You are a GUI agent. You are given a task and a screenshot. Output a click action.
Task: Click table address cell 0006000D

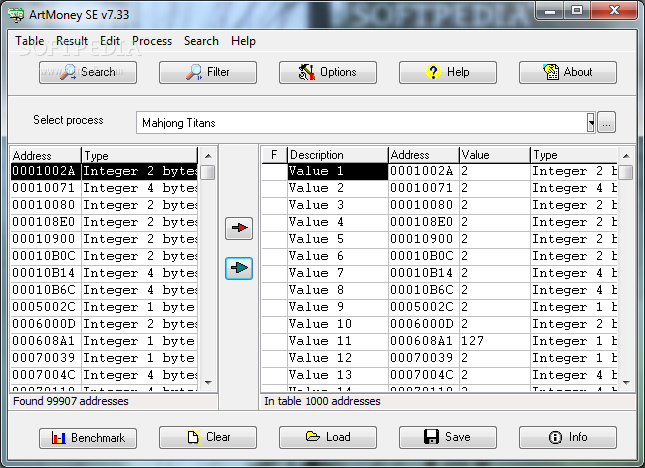tap(423, 324)
